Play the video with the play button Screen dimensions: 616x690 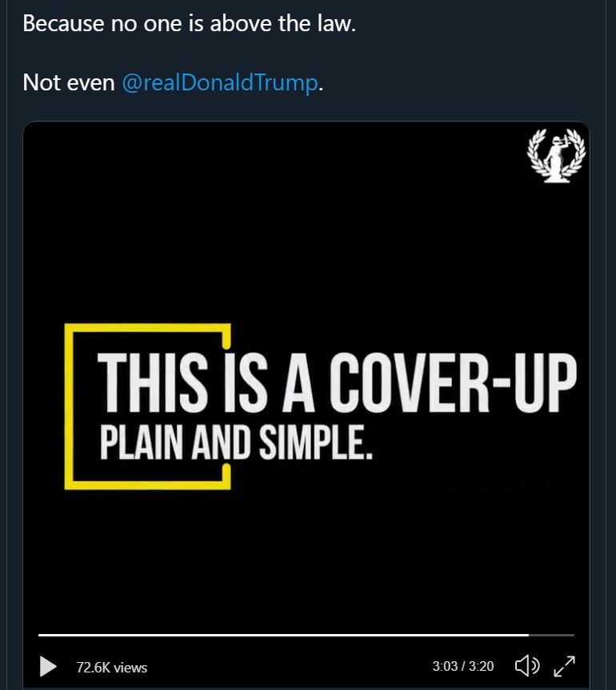click(48, 666)
